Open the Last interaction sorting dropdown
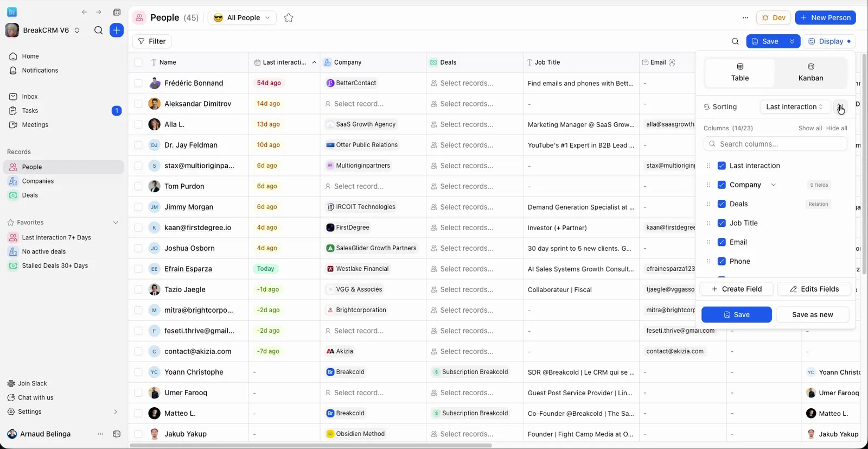 pos(795,107)
